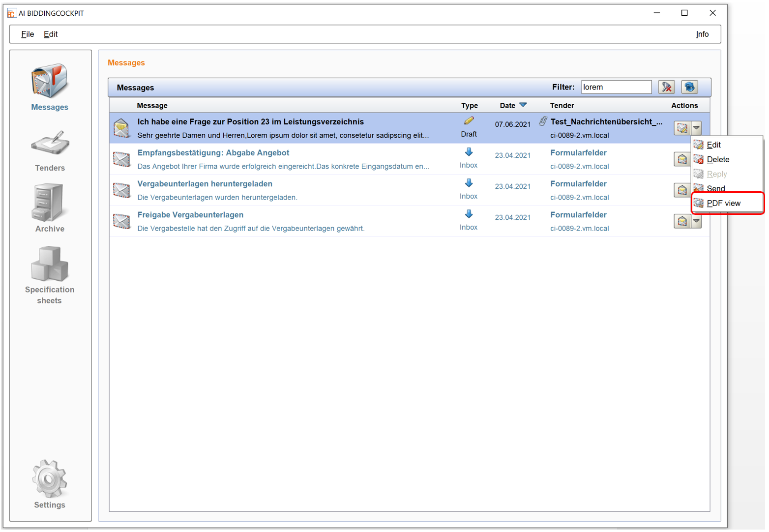Image resolution: width=769 pixels, height=532 pixels.
Task: Choose PDF view from the context menu
Action: coord(723,204)
